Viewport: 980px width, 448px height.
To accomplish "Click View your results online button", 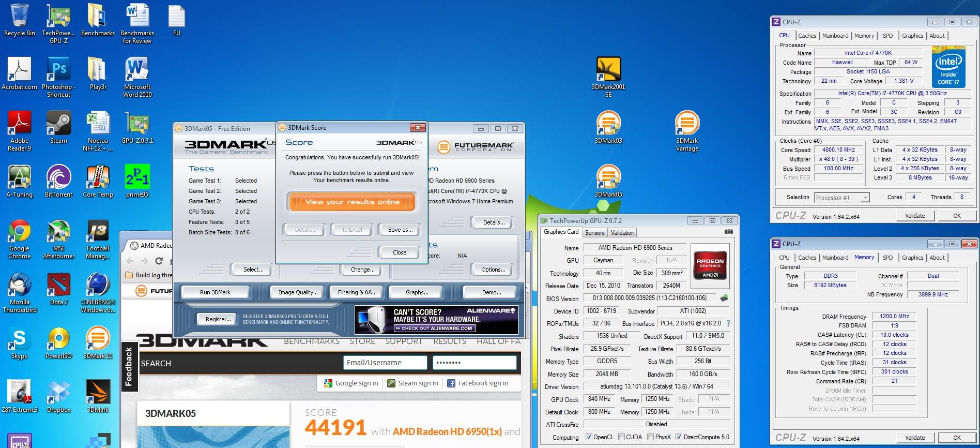I will click(x=352, y=202).
